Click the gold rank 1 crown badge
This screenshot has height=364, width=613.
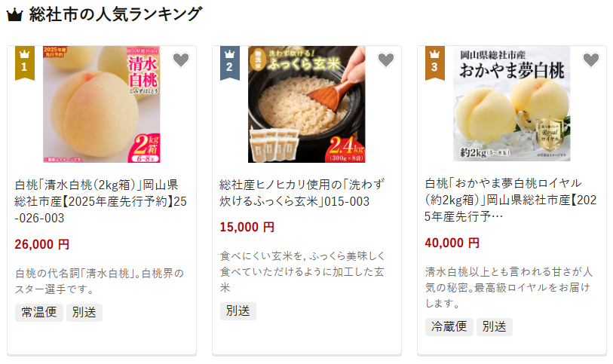(25, 63)
